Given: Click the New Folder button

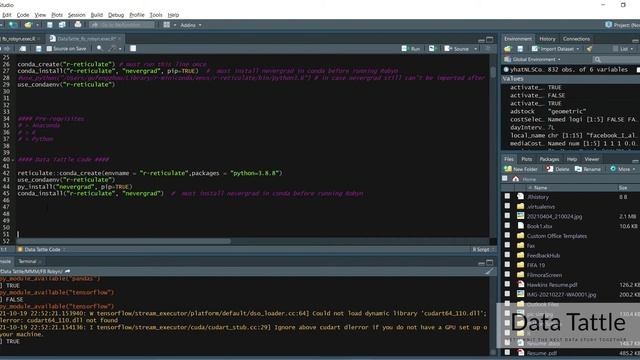Looking at the screenshot, I should tap(520, 169).
